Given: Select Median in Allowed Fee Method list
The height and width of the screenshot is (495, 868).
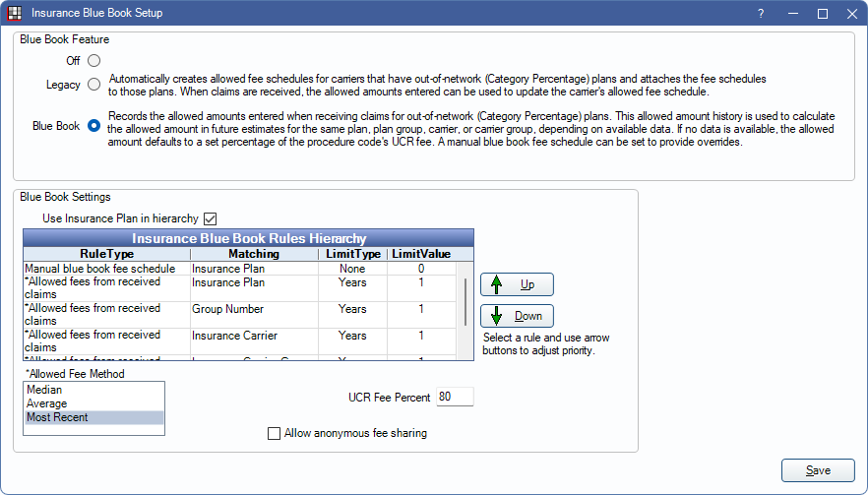Looking at the screenshot, I should click(x=93, y=390).
